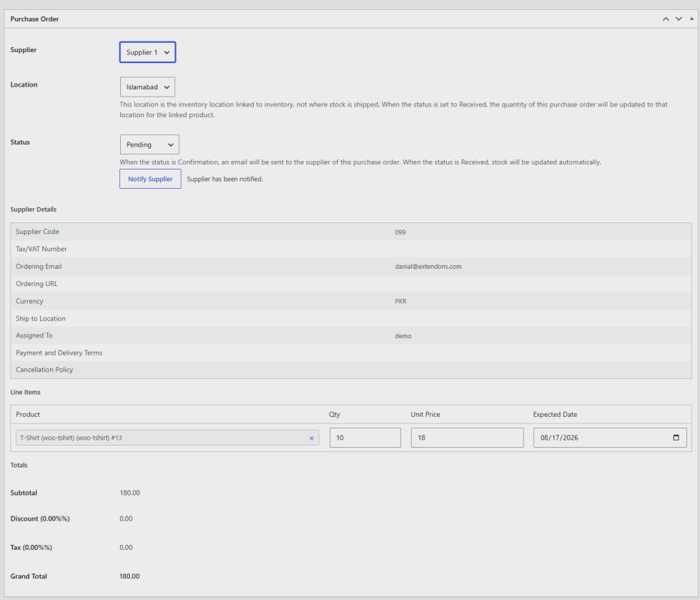Screen dimensions: 700x600
Task: Click the Location field label
Action: pos(24,85)
